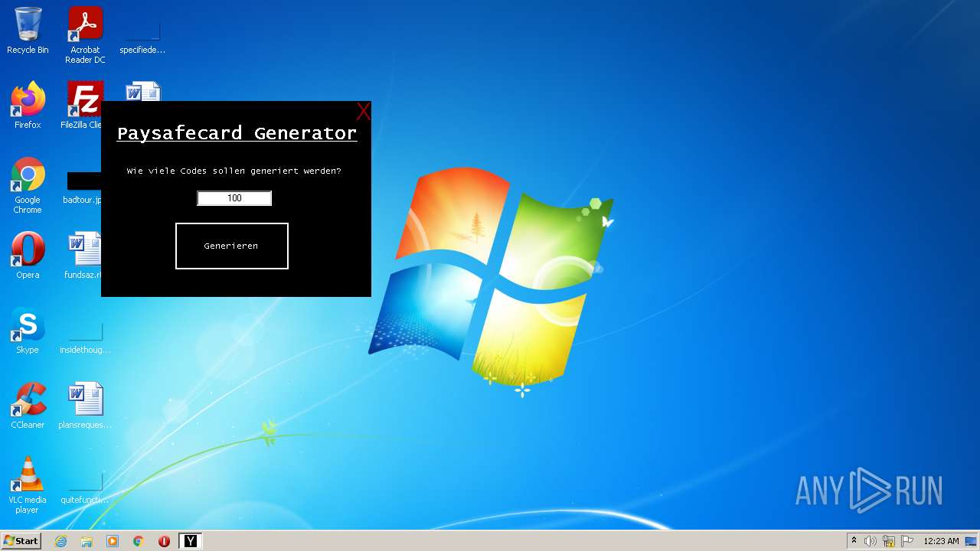
Task: Click the Show Desktop button
Action: pos(972,541)
